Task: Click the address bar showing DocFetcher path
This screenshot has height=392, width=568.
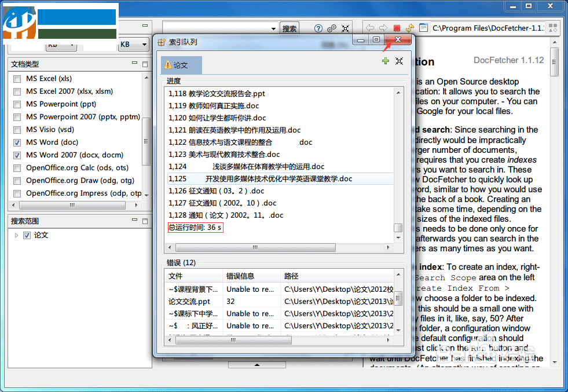Action: coord(488,27)
